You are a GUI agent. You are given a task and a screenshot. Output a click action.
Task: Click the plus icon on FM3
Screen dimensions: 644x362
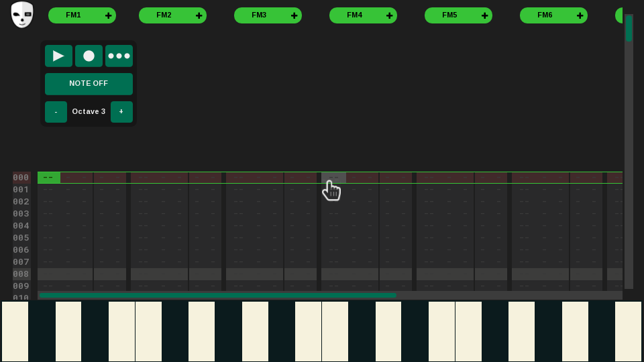point(294,15)
